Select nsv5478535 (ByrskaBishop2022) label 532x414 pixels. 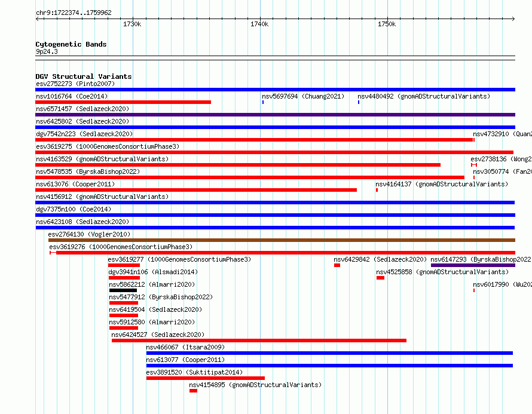tap(88, 171)
